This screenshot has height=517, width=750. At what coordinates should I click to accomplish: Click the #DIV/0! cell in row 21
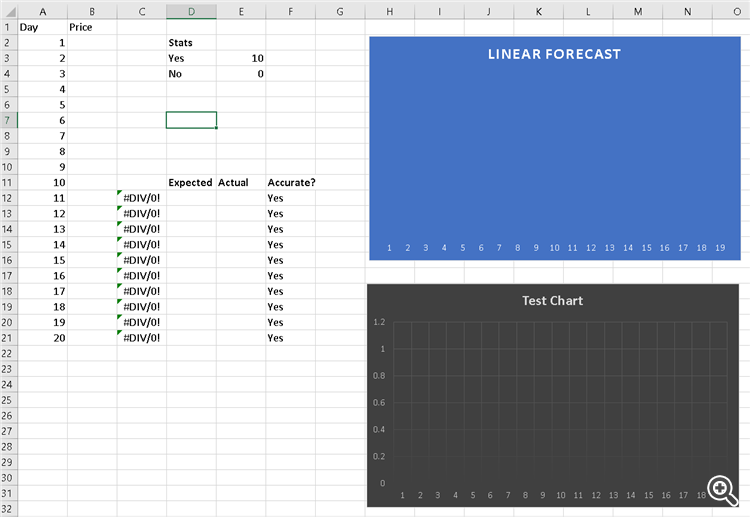(142, 338)
